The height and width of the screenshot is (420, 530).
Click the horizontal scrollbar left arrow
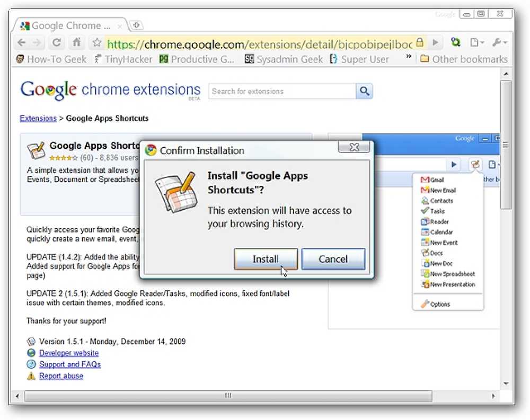coord(17,396)
